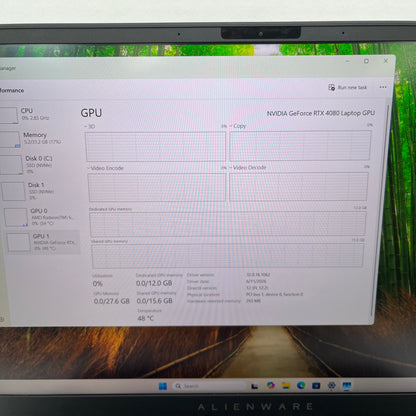This screenshot has width=416, height=416.
Task: Open the Video Encode engine dropdown
Action: tap(105, 168)
